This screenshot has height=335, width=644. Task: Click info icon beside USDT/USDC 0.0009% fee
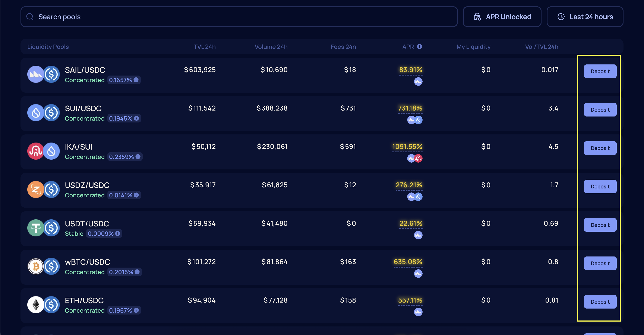pos(118,233)
